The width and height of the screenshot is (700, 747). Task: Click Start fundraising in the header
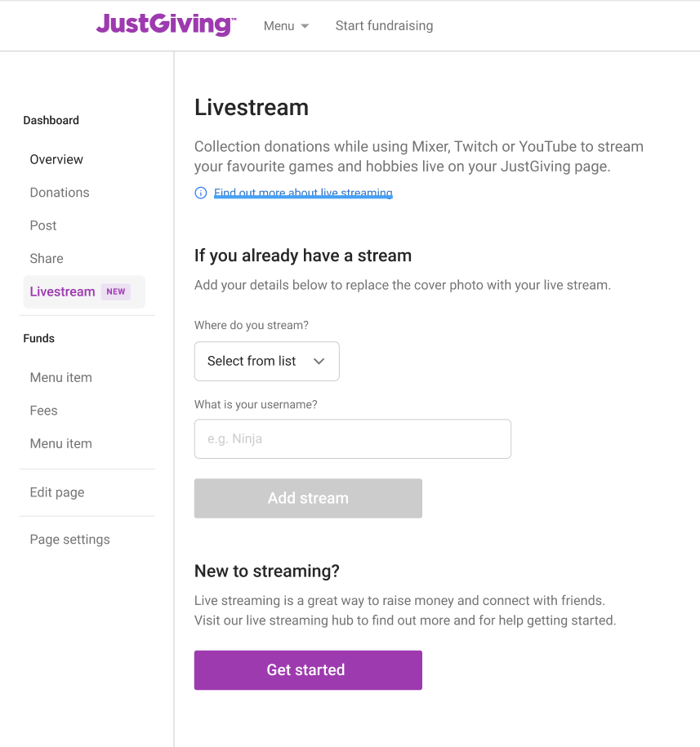[384, 26]
